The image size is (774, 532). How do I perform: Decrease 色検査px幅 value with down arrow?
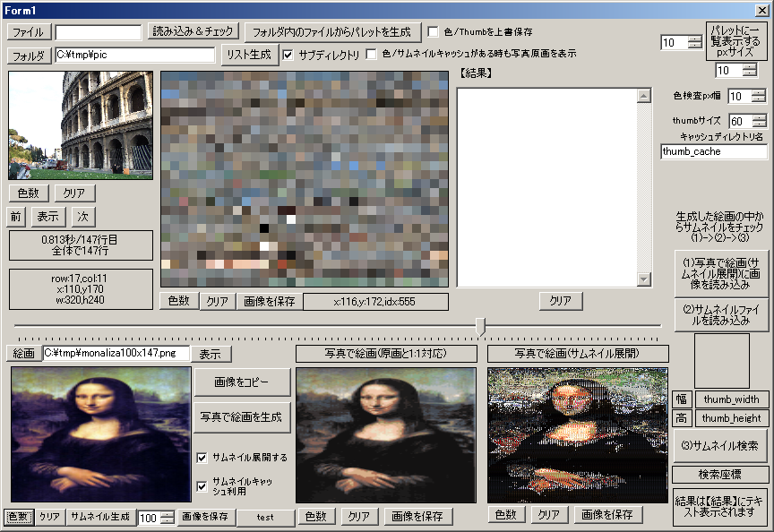[760, 99]
